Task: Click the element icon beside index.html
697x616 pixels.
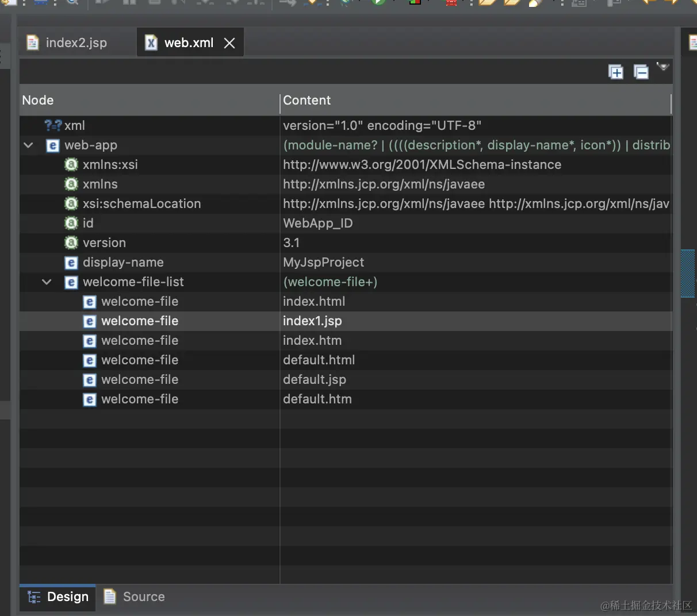Action: [90, 302]
